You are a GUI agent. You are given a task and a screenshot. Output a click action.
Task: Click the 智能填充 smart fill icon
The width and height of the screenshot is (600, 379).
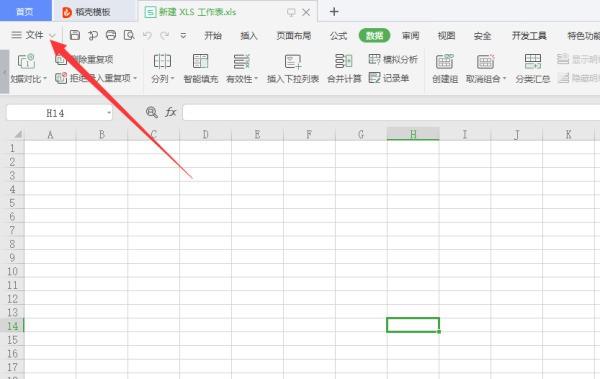201,61
